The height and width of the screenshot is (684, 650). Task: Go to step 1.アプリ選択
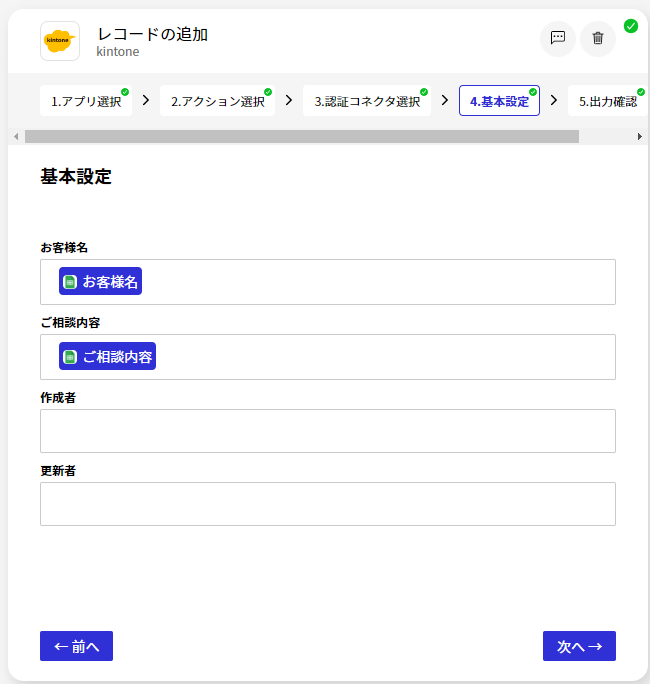click(86, 101)
